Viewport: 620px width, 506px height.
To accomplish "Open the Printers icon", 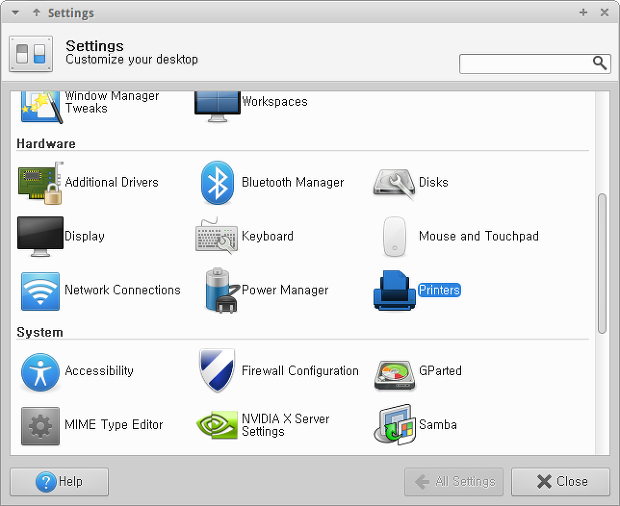I will (394, 291).
